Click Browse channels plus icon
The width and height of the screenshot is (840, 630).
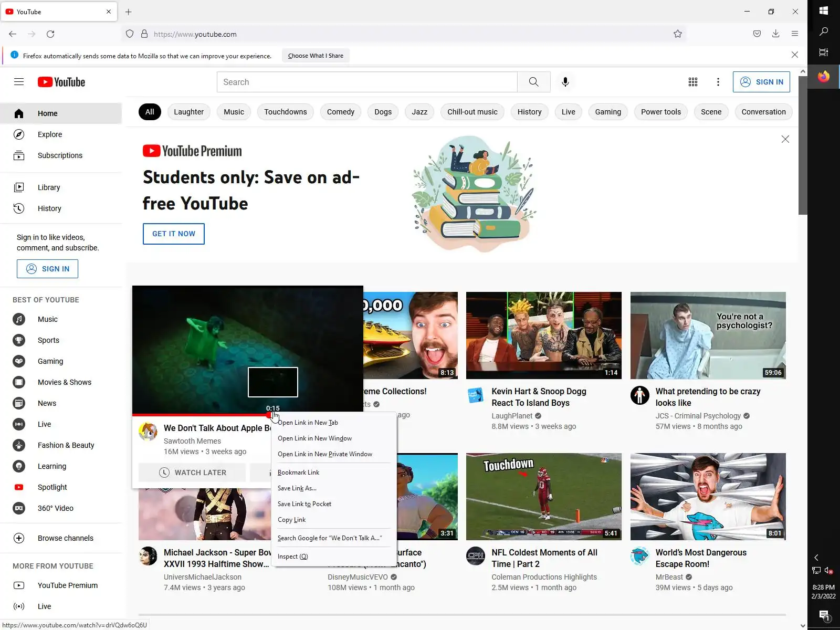(x=19, y=538)
